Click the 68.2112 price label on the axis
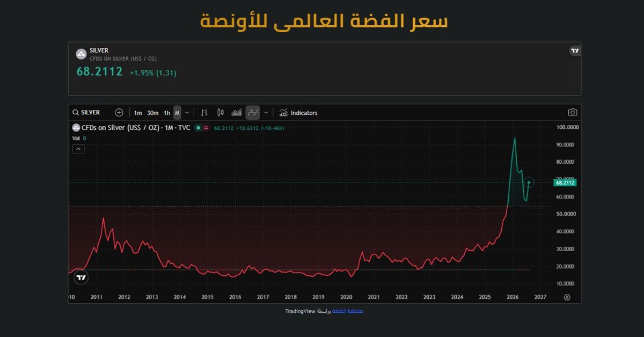 565,182
